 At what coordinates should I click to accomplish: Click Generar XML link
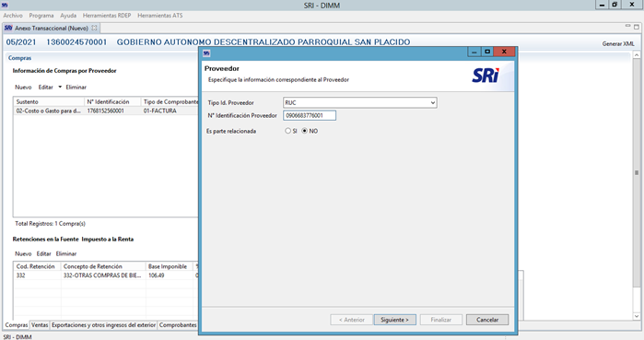point(618,43)
